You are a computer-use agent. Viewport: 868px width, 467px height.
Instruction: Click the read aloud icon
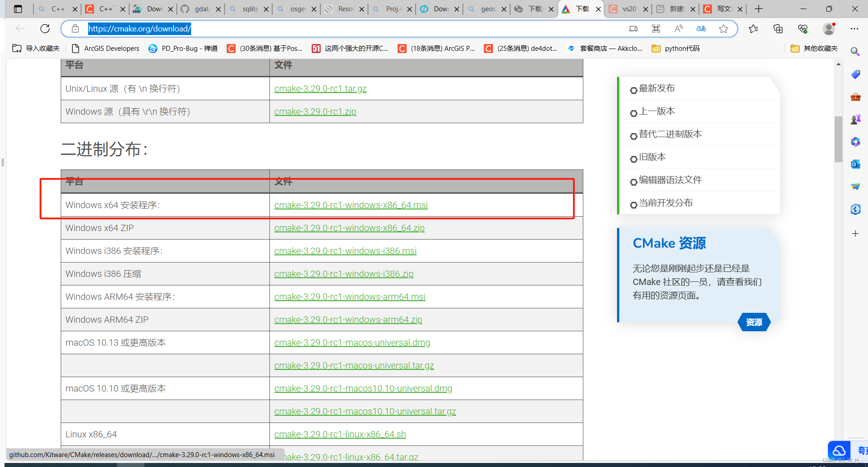[x=679, y=29]
